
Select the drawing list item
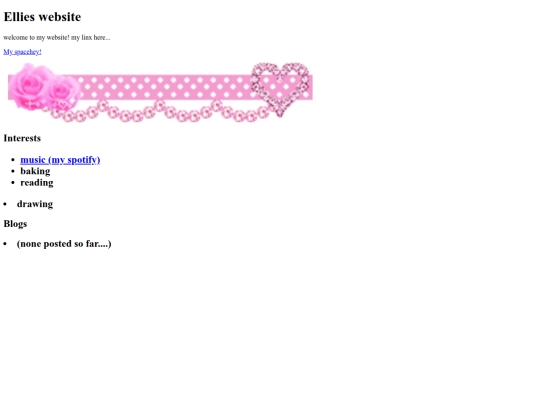(35, 204)
